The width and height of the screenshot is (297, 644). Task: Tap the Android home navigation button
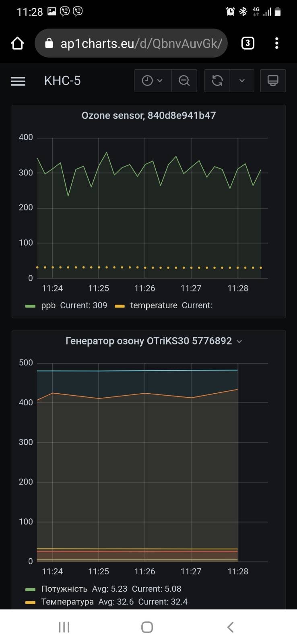[x=147, y=627]
